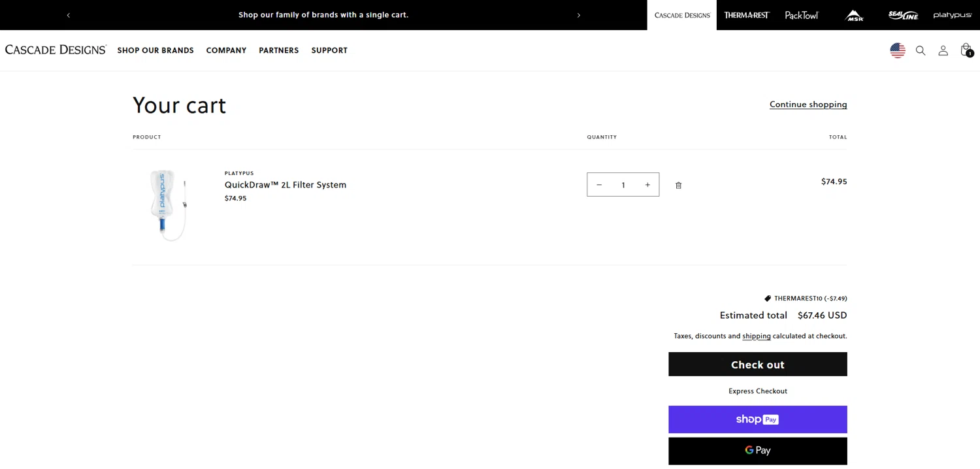Remove item using the trash icon
Image resolution: width=980 pixels, height=469 pixels.
click(678, 186)
